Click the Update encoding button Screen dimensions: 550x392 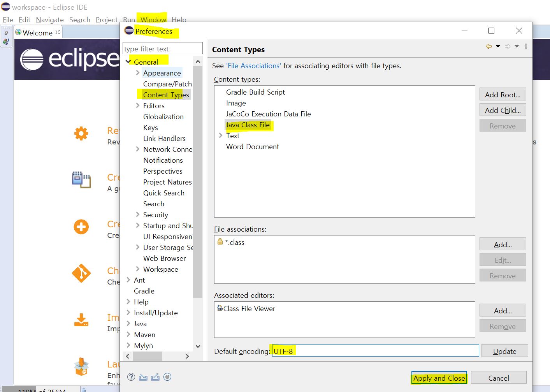click(504, 351)
